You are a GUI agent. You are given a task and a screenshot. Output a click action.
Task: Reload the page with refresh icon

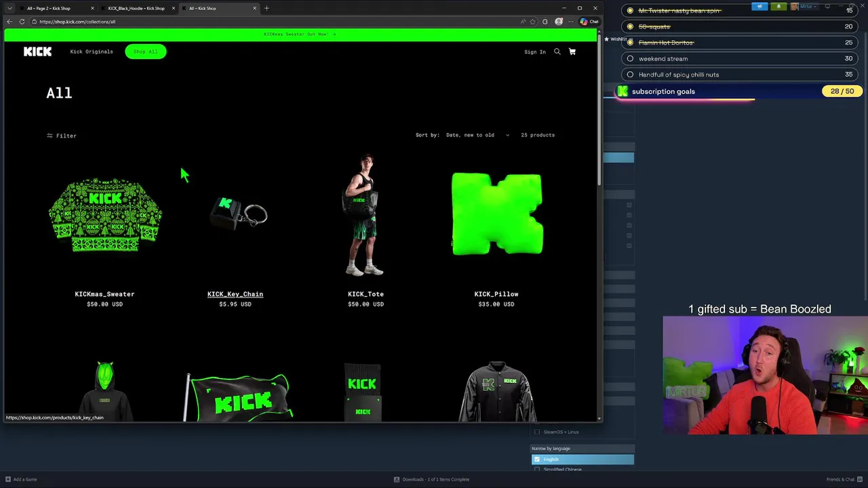pyautogui.click(x=22, y=22)
